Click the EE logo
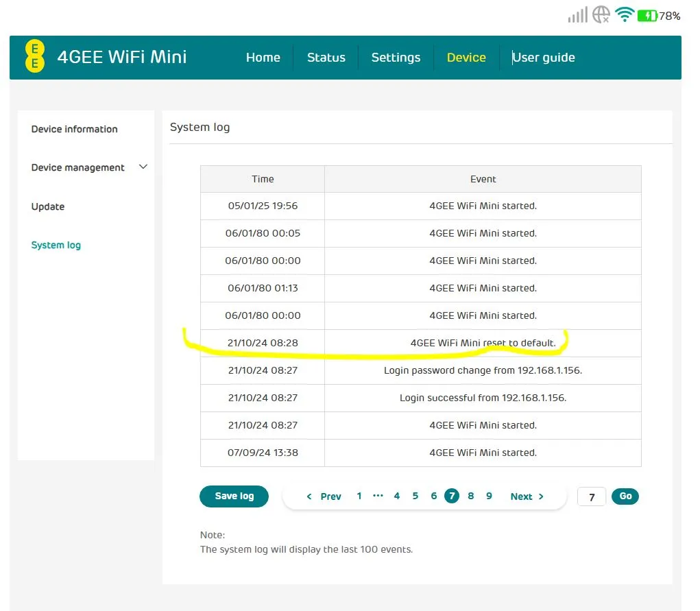Viewport: 700px width, 611px height. (x=35, y=57)
